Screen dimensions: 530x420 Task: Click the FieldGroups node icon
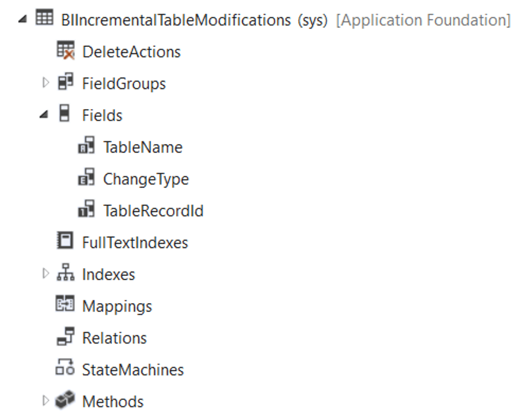click(65, 83)
